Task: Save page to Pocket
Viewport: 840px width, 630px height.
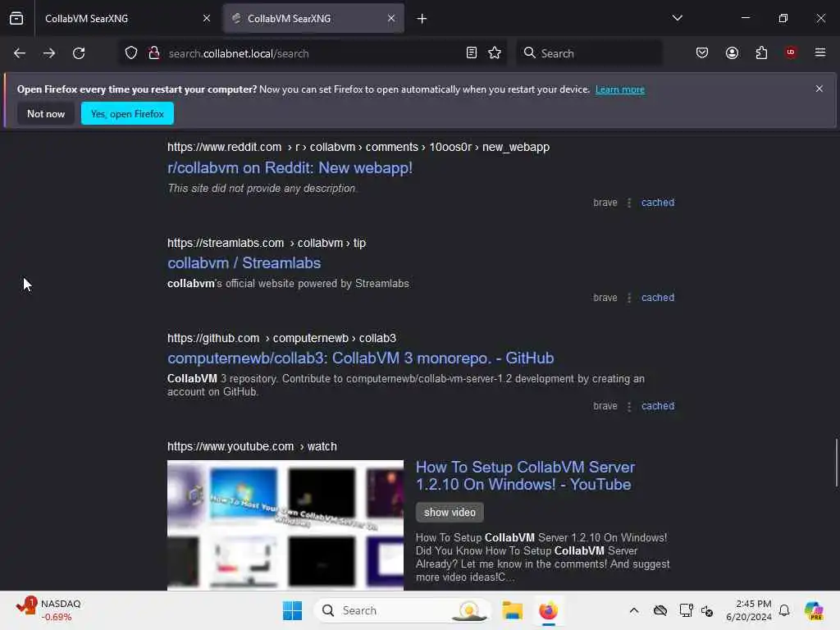Action: (702, 53)
